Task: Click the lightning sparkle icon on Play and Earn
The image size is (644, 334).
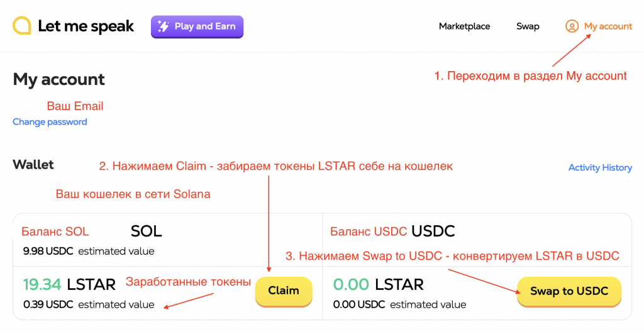Action: point(163,26)
